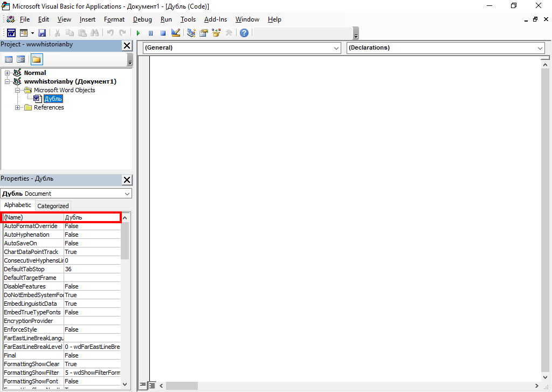The height and width of the screenshot is (392, 552).
Task: Open the Debug menu
Action: (142, 19)
